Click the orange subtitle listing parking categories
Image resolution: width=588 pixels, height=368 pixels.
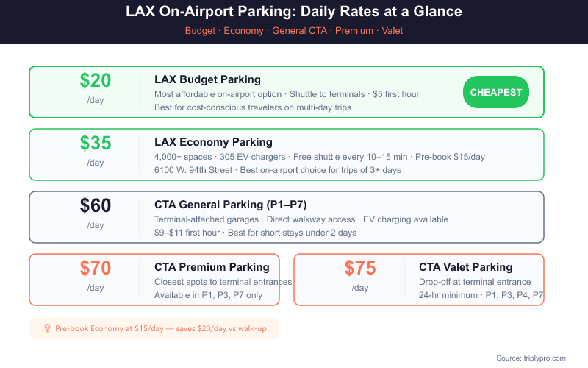(x=294, y=31)
